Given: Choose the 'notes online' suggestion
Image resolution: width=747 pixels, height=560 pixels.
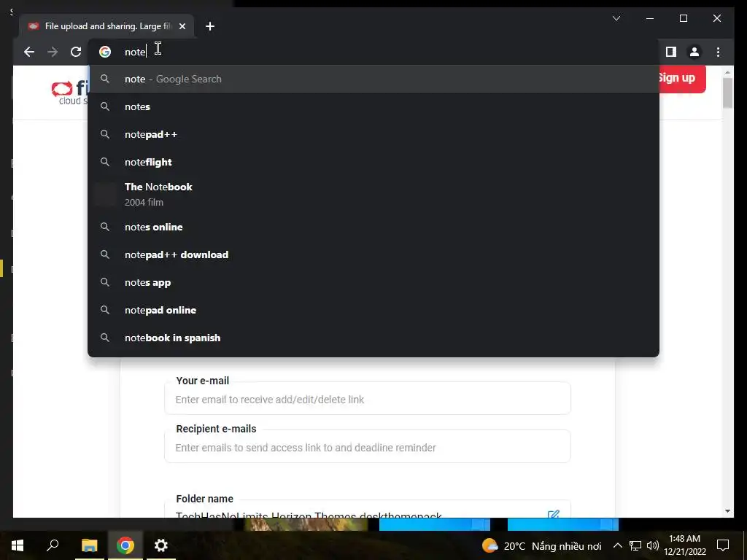Looking at the screenshot, I should tap(373, 227).
